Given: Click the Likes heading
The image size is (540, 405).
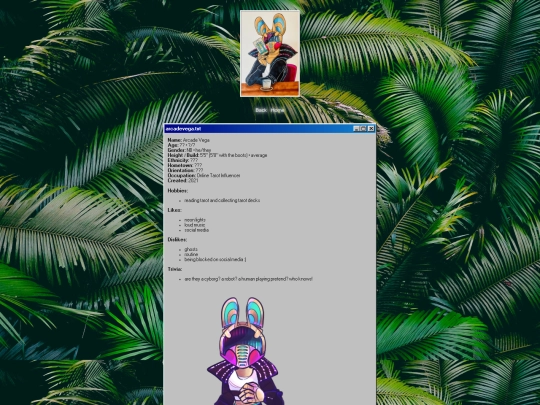Looking at the screenshot, I should pyautogui.click(x=174, y=210).
